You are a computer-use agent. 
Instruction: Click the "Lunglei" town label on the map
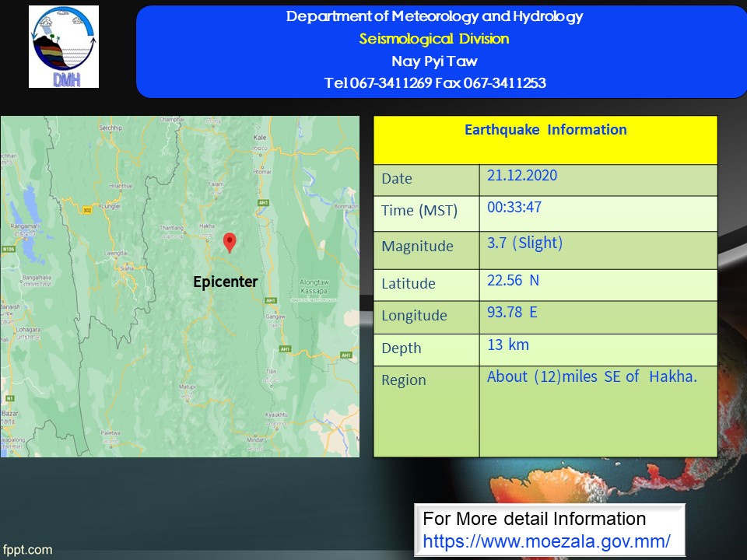[x=111, y=206]
